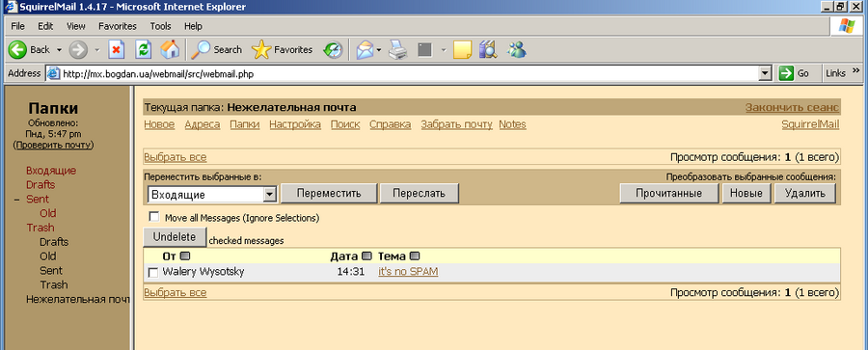
Task: Click the Mail envelope icon
Action: (x=364, y=50)
